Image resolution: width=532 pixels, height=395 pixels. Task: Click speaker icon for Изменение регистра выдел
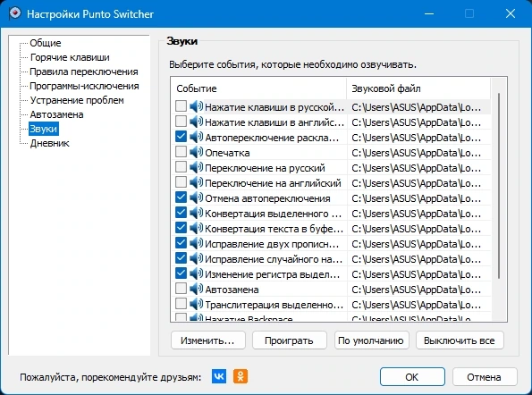[x=196, y=273]
